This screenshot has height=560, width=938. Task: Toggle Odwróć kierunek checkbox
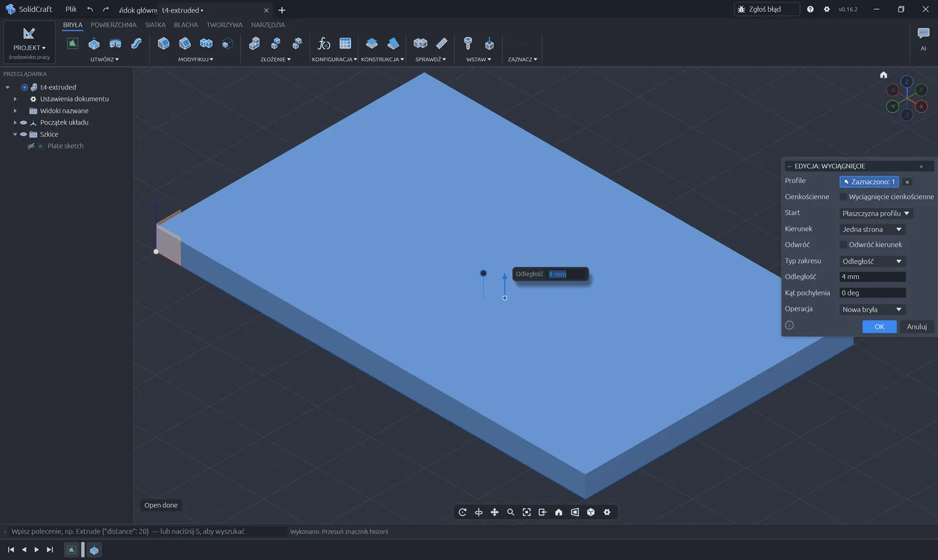pyautogui.click(x=844, y=245)
